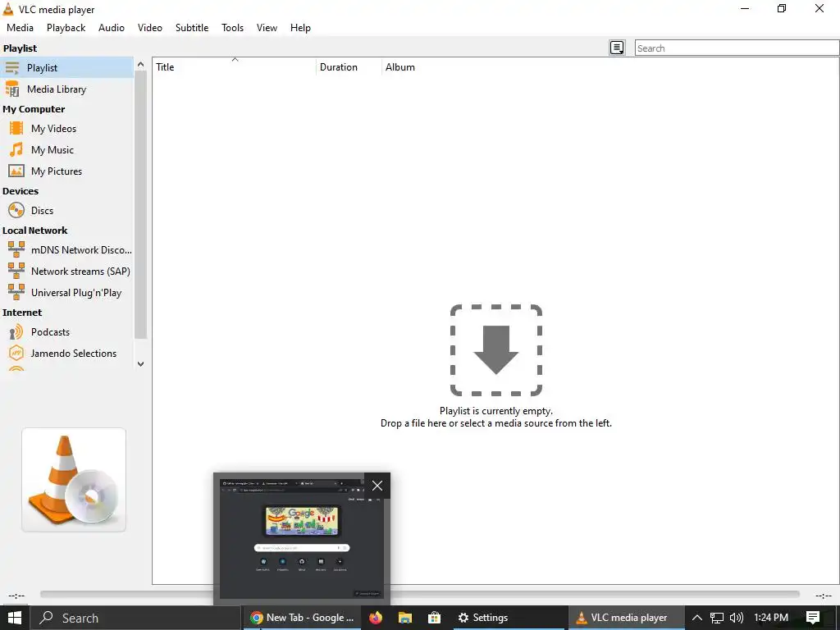Click Universal Plug'n'Play icon
Viewport: 840px width, 630px height.
(x=16, y=293)
